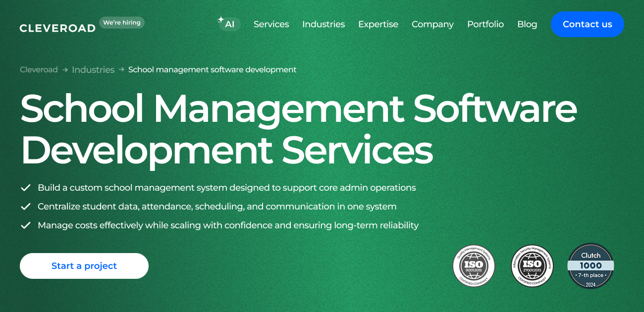Click School management software development breadcrumb
644x312 pixels.
[x=212, y=70]
